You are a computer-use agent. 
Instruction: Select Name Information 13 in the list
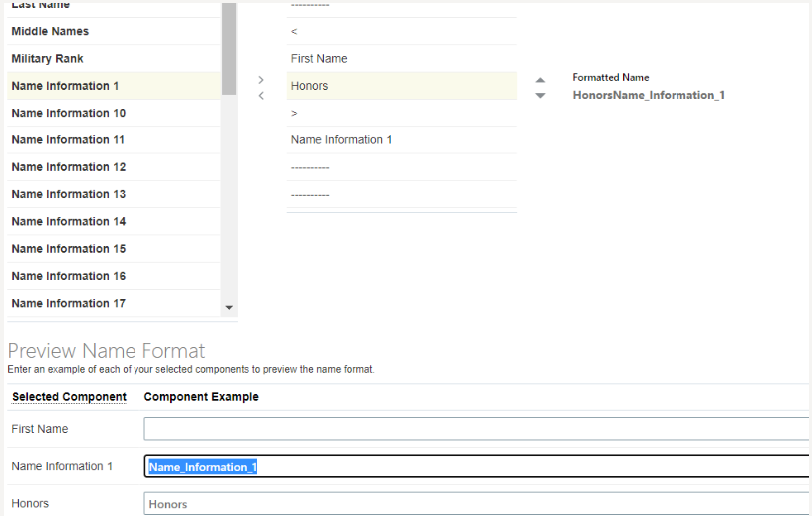[x=114, y=194]
